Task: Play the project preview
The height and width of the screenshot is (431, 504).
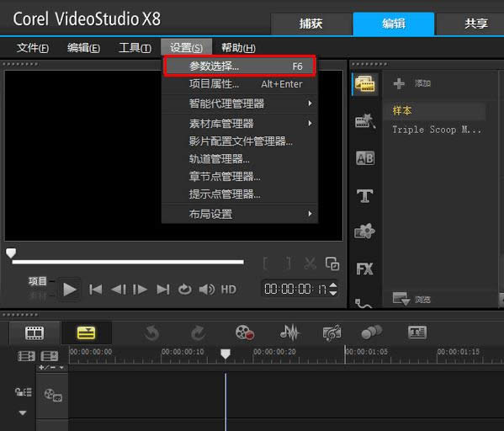Action: coord(70,290)
